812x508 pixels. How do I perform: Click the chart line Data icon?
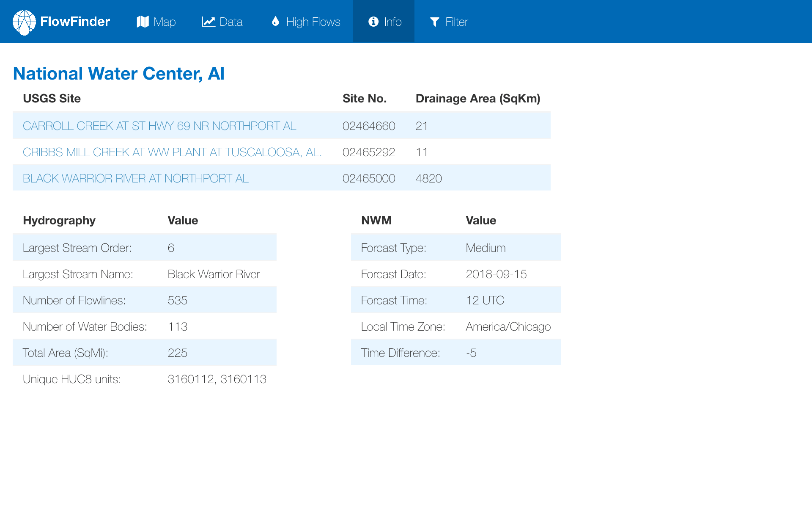click(x=208, y=22)
